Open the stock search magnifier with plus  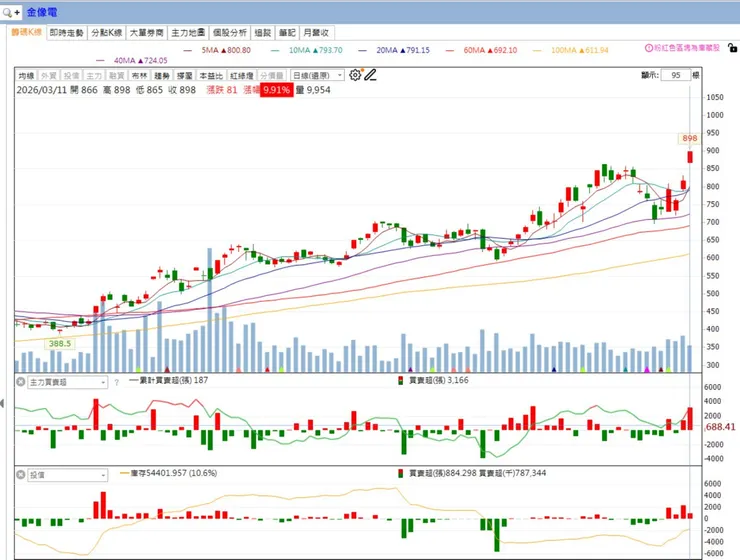pyautogui.click(x=11, y=12)
